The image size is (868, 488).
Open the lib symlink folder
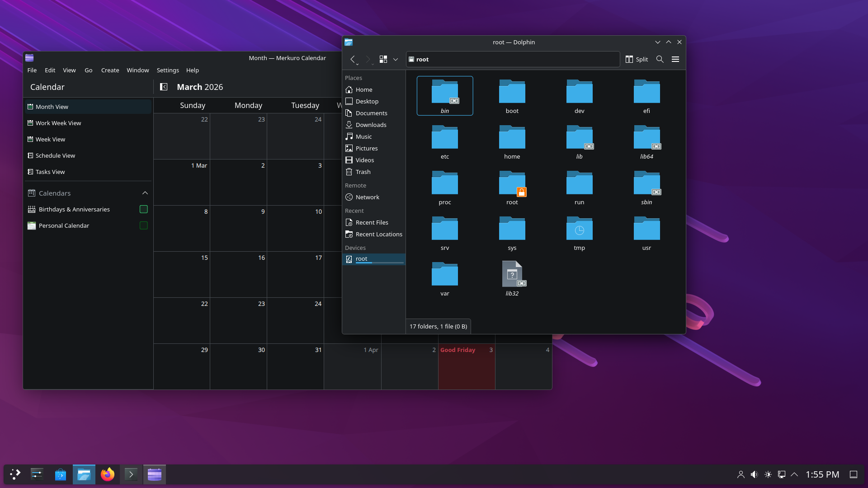click(579, 141)
